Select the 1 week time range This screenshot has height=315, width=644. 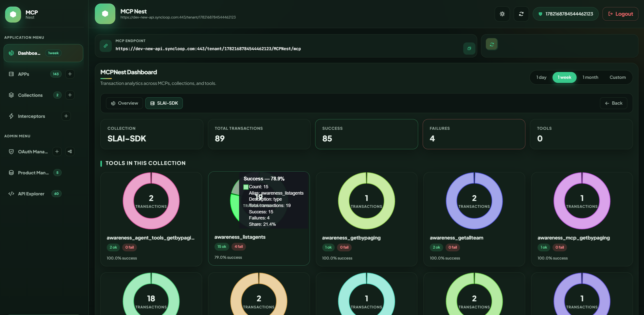(564, 77)
